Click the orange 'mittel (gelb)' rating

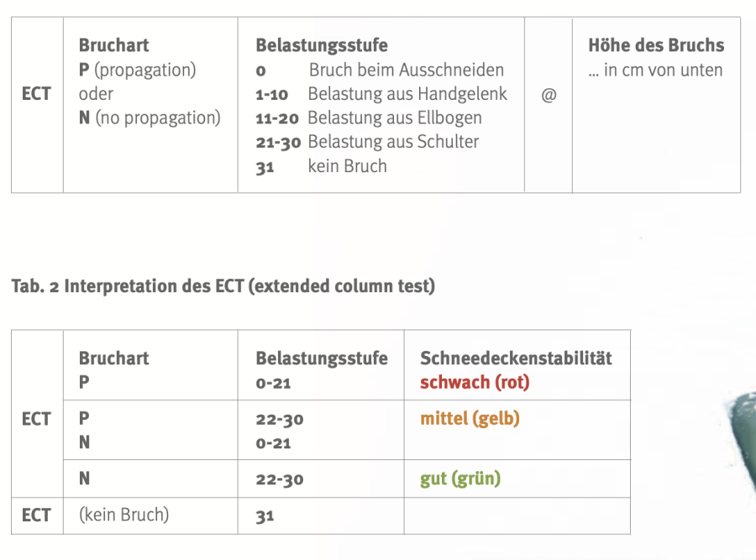coord(470,418)
